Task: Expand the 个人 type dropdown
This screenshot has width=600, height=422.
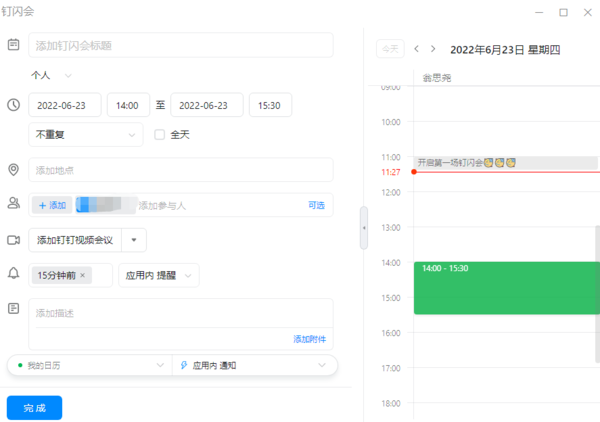Action: (x=53, y=75)
